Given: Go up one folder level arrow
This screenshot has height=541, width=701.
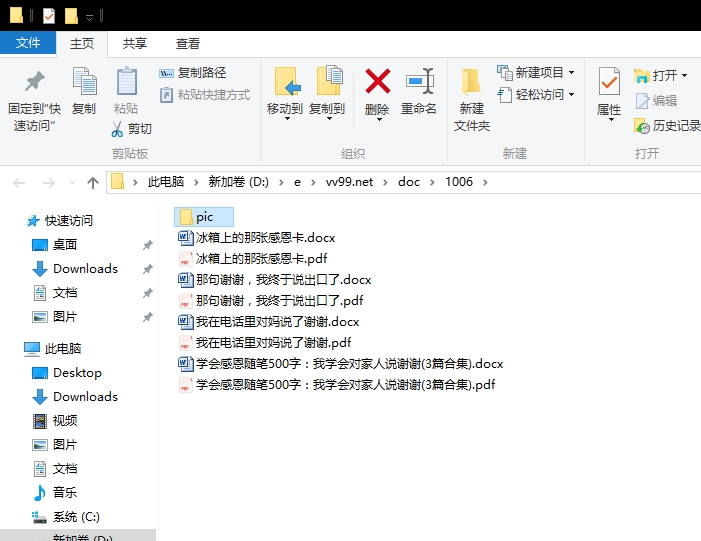Looking at the screenshot, I should click(93, 182).
